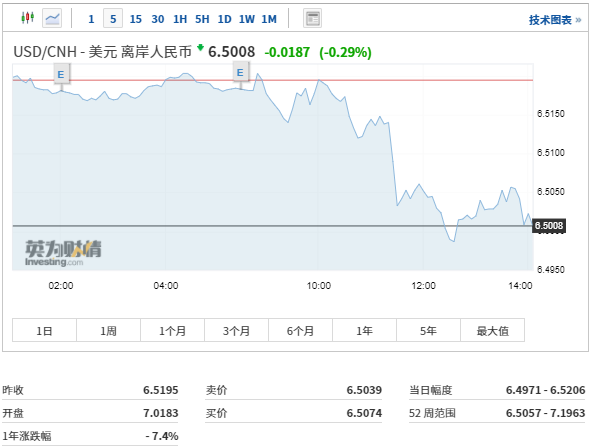
Task: Select the area line chart icon
Action: 52,18
